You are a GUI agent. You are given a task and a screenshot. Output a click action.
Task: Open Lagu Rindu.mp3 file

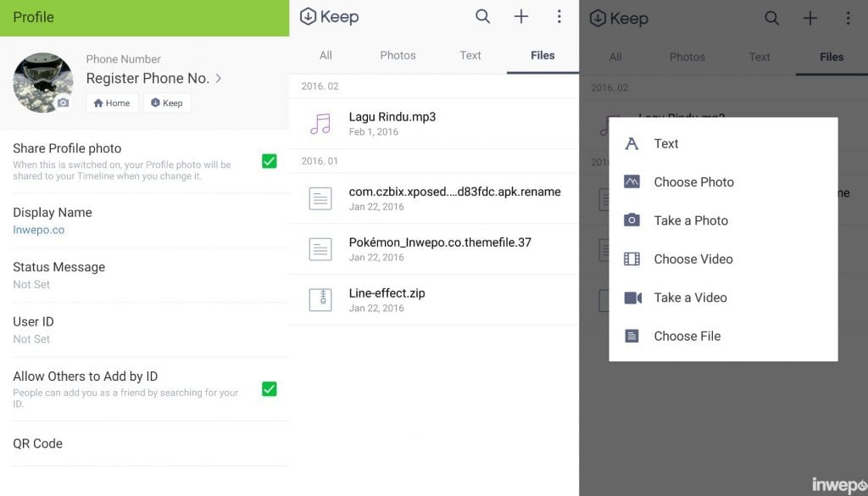[x=434, y=124]
